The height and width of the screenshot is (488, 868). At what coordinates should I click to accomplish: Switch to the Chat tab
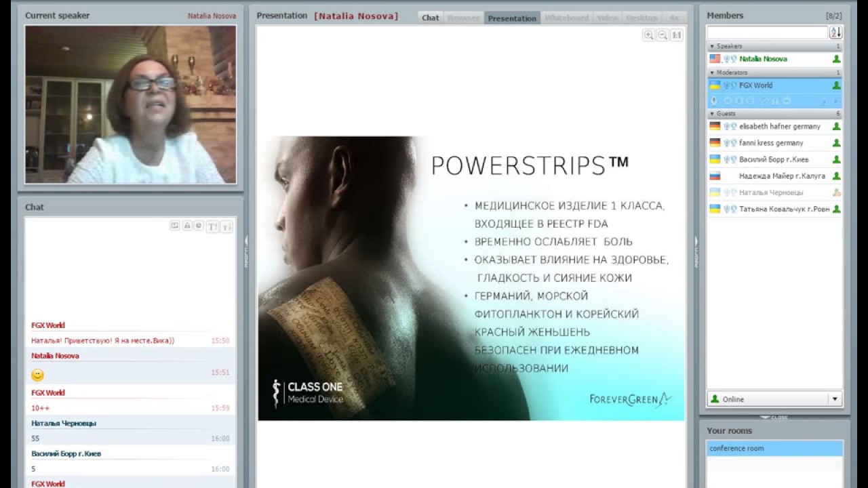tap(431, 18)
